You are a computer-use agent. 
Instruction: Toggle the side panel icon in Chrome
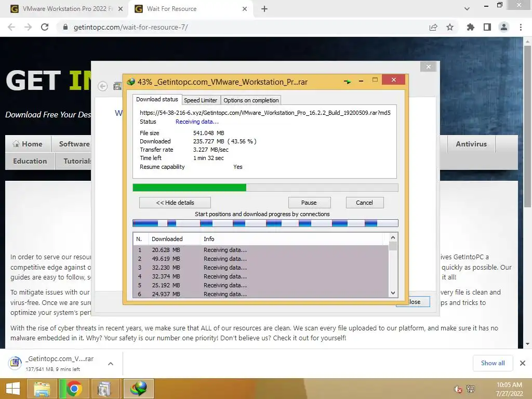click(487, 27)
